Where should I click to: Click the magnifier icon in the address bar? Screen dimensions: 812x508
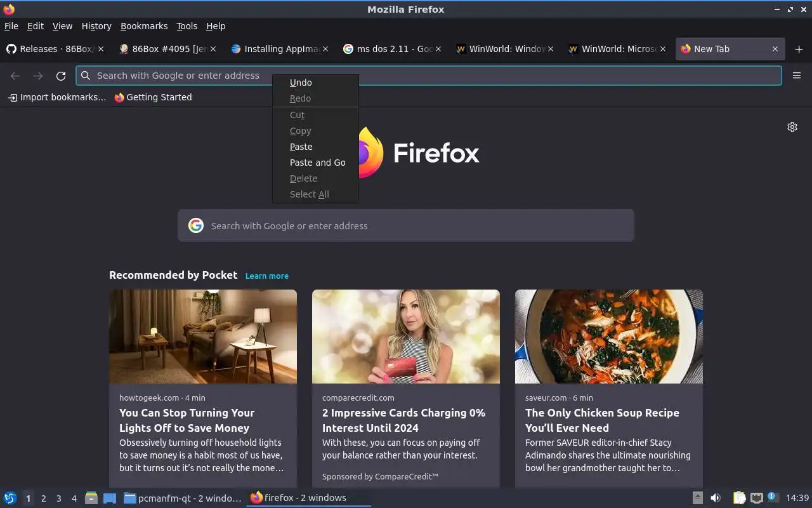(86, 76)
